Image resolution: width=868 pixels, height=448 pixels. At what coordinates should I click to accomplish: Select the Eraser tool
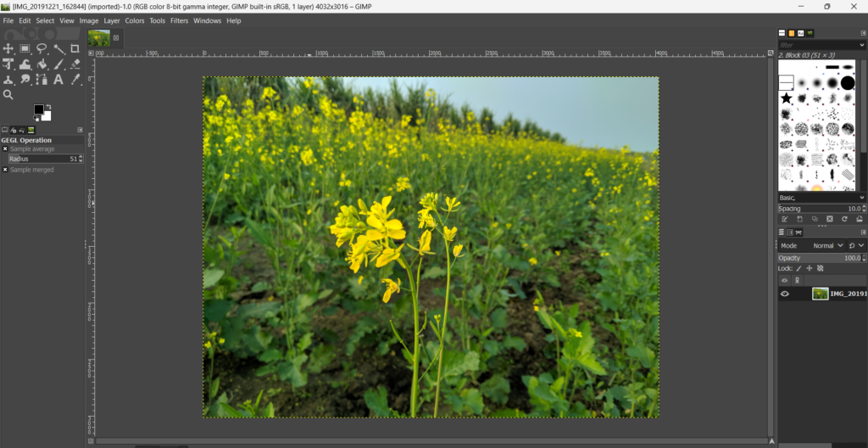pyautogui.click(x=75, y=64)
